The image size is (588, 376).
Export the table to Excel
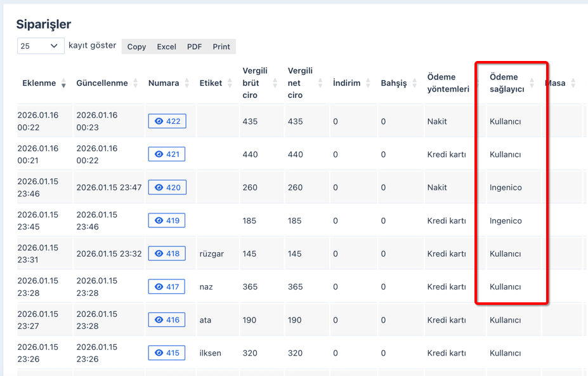[x=167, y=46]
